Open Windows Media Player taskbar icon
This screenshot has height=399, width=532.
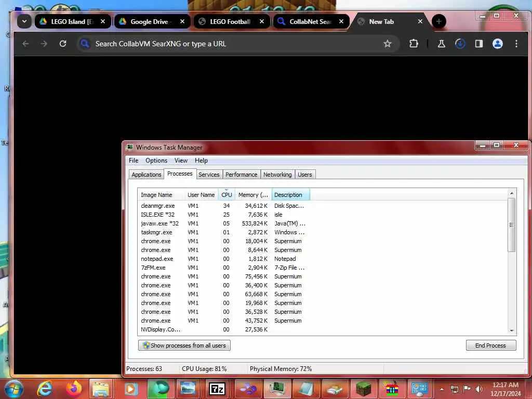(130, 389)
